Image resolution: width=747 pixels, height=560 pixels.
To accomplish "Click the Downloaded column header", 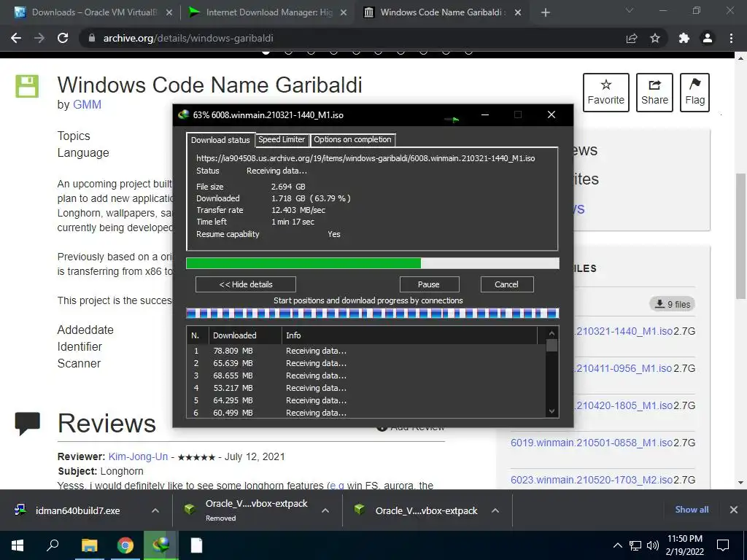I will point(245,335).
